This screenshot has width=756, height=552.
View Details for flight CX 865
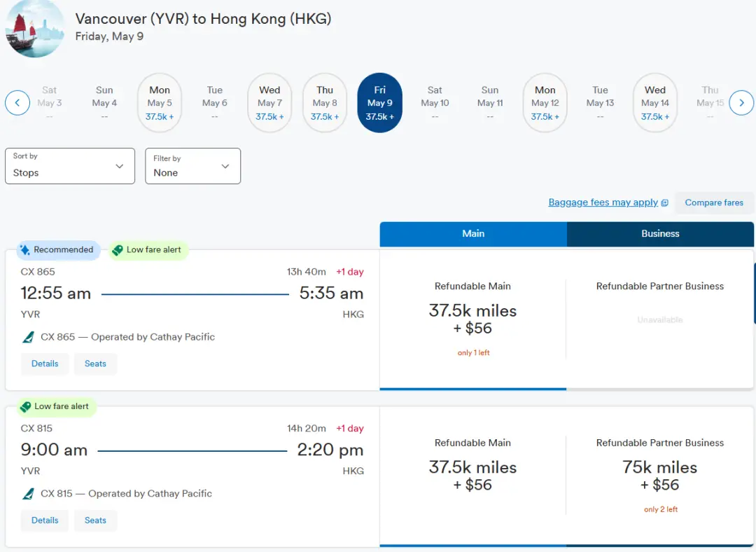45,364
